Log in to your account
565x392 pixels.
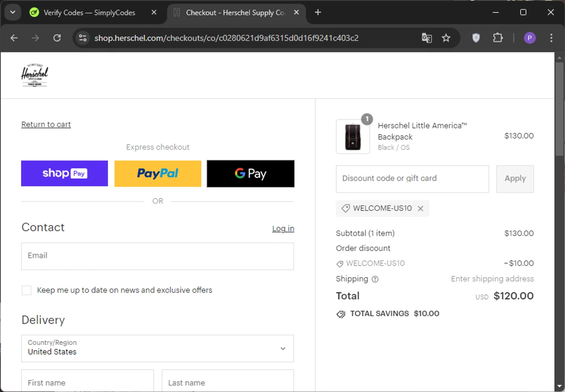click(x=283, y=229)
